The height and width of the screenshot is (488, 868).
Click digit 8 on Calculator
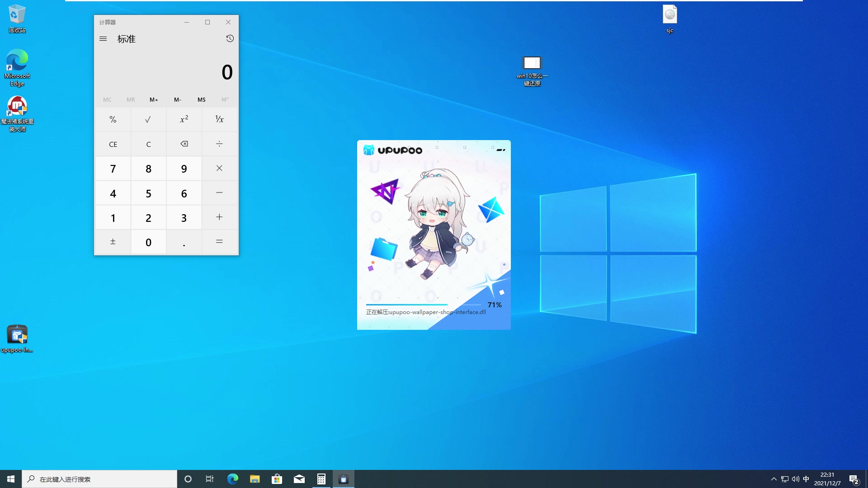point(148,169)
